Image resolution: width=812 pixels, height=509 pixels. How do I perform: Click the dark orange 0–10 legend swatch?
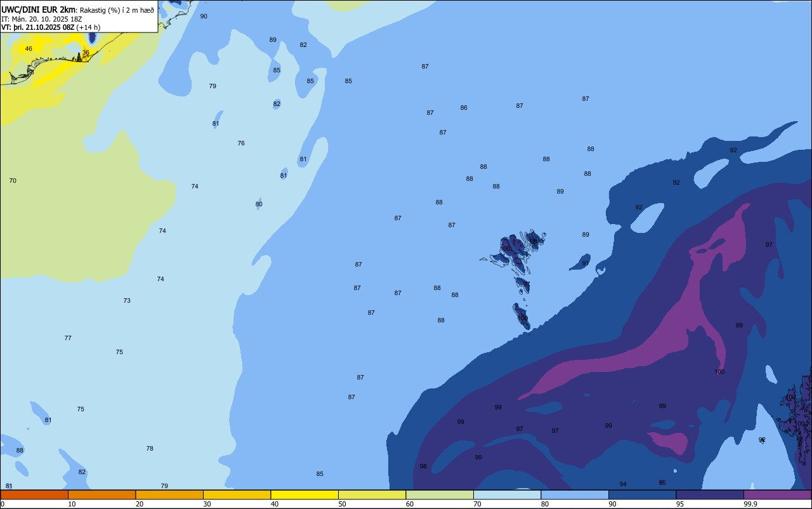click(x=34, y=494)
